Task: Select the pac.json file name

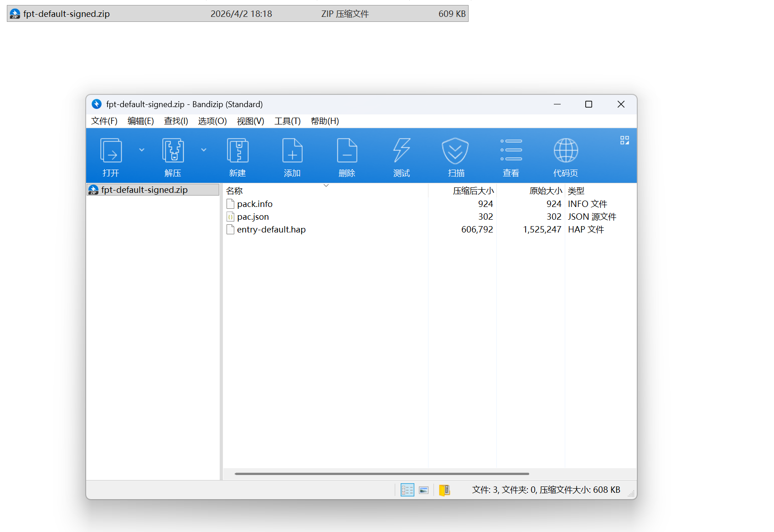Action: 253,217
